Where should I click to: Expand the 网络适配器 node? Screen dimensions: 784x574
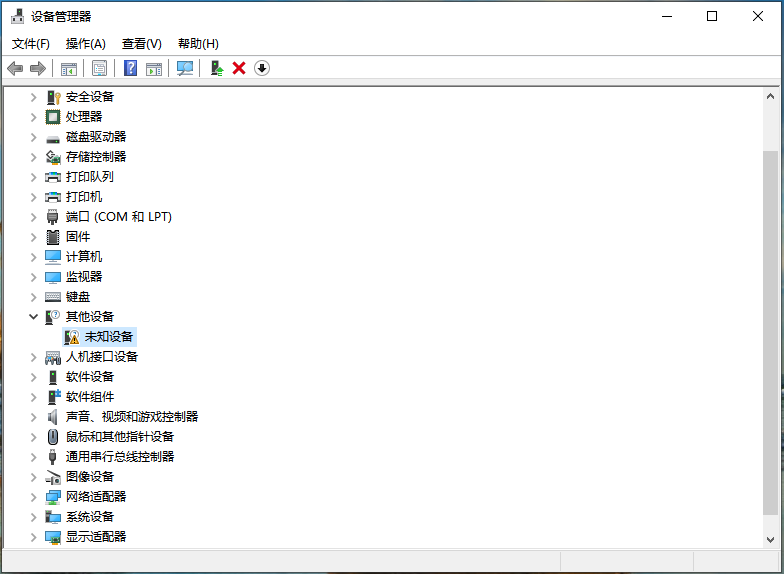pyautogui.click(x=34, y=497)
